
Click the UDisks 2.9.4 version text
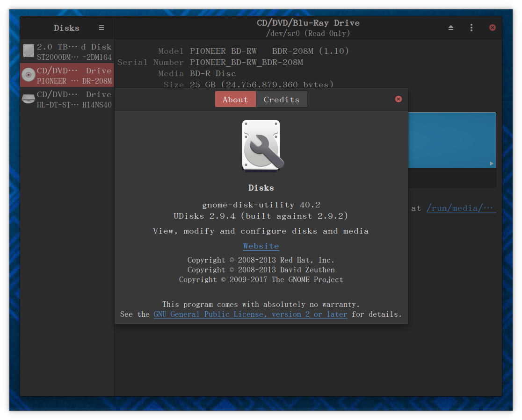(x=261, y=216)
